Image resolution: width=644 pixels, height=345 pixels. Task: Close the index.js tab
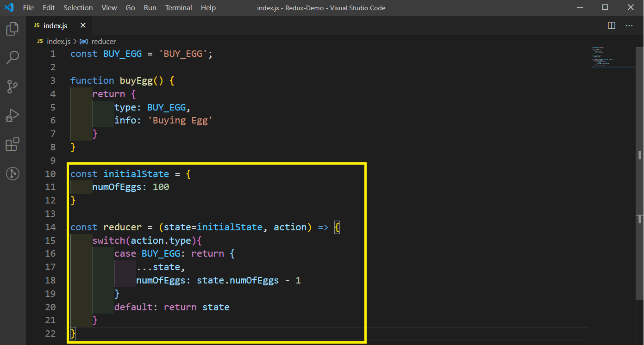(x=83, y=25)
